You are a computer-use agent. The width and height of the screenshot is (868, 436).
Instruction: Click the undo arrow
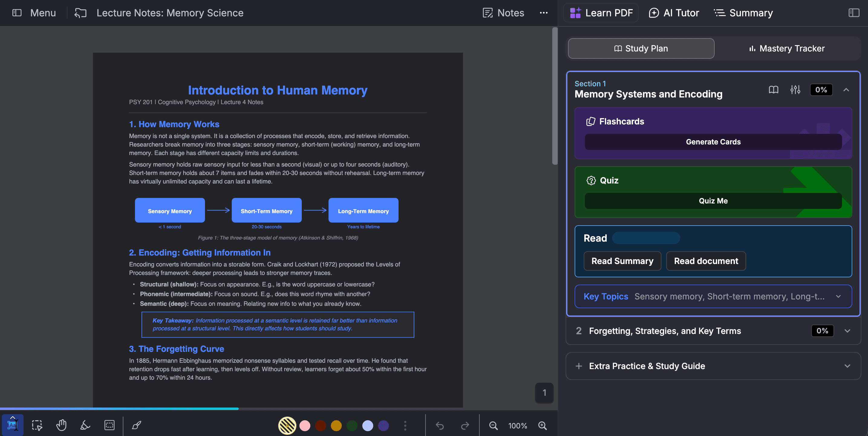(x=440, y=425)
